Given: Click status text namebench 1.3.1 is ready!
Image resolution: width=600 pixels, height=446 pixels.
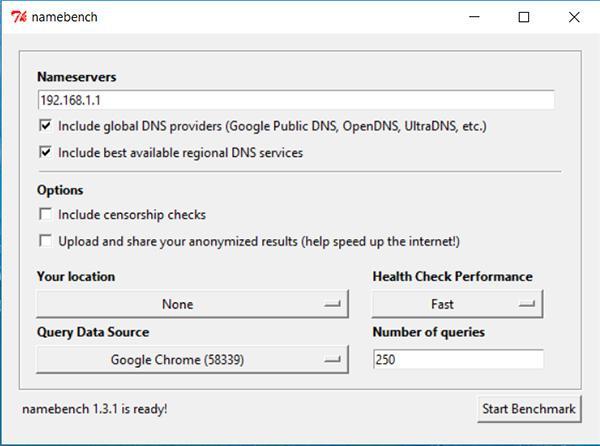Looking at the screenshot, I should pyautogui.click(x=95, y=409).
